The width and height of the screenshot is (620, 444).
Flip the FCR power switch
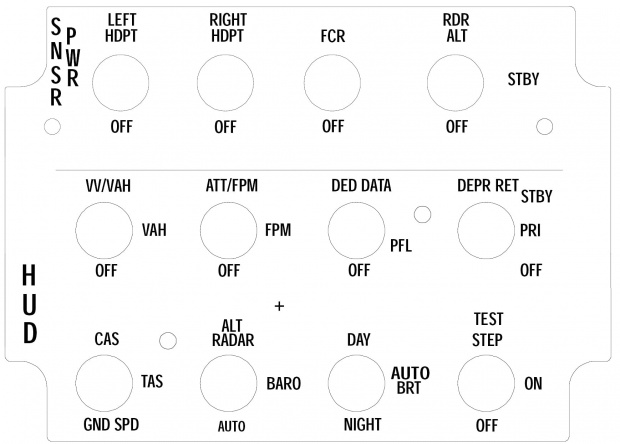[x=332, y=79]
